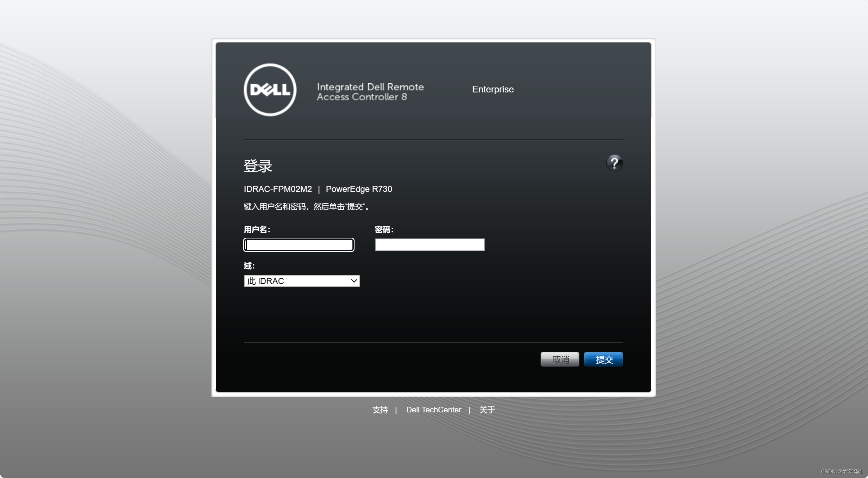868x478 pixels.
Task: Click the 关于 about link
Action: pyautogui.click(x=487, y=410)
